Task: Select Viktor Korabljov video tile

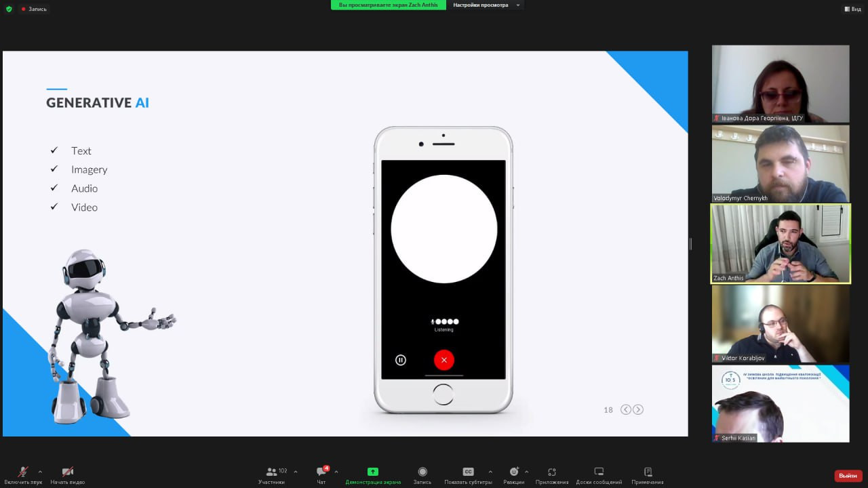Action: [x=781, y=324]
